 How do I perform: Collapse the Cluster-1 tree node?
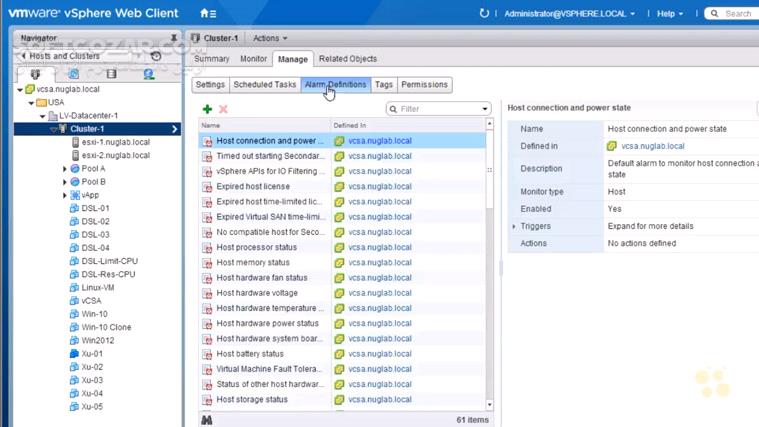[x=53, y=129]
